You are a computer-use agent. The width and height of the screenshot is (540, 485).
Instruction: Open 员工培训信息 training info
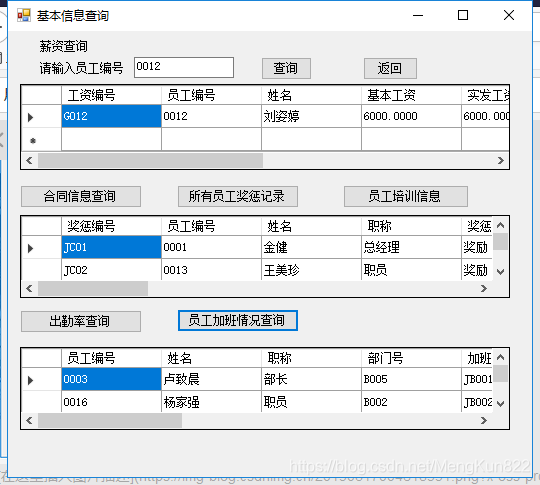click(406, 196)
